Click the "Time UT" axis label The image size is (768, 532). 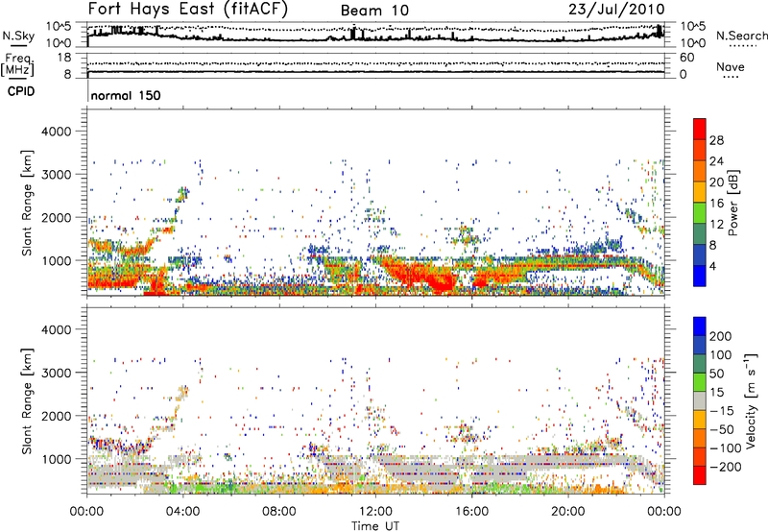pyautogui.click(x=375, y=526)
